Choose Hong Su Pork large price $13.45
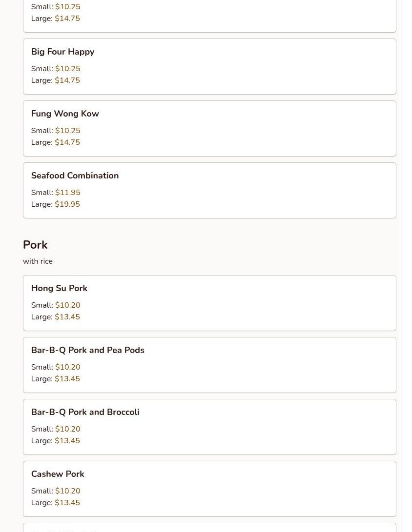Viewport: 412px width, 532px height. pos(67,317)
